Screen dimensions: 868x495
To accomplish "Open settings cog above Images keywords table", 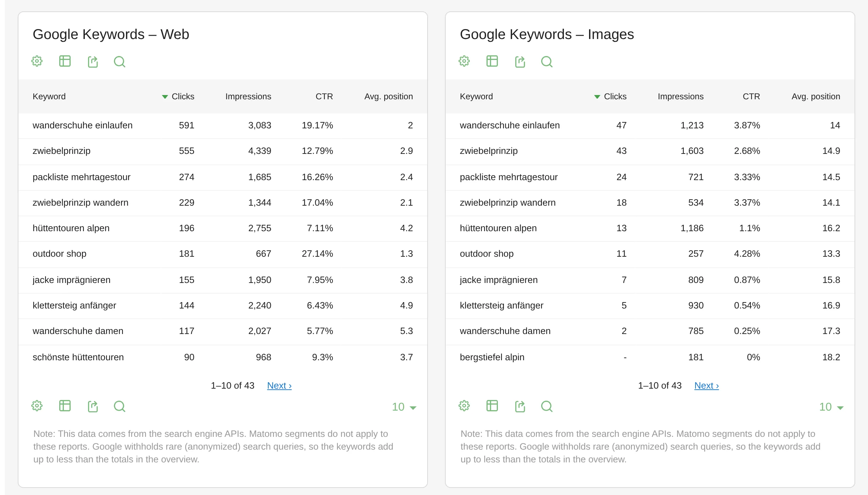I will [x=464, y=61].
